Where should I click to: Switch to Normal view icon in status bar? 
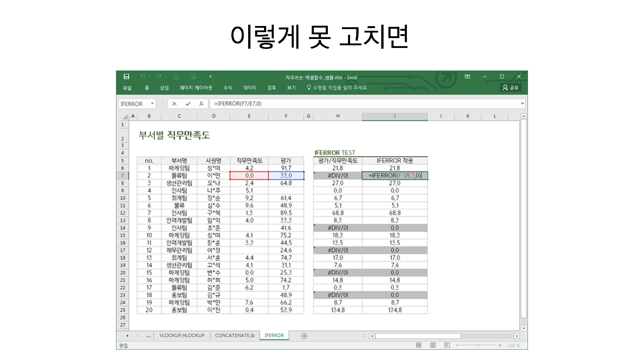[x=418, y=345]
